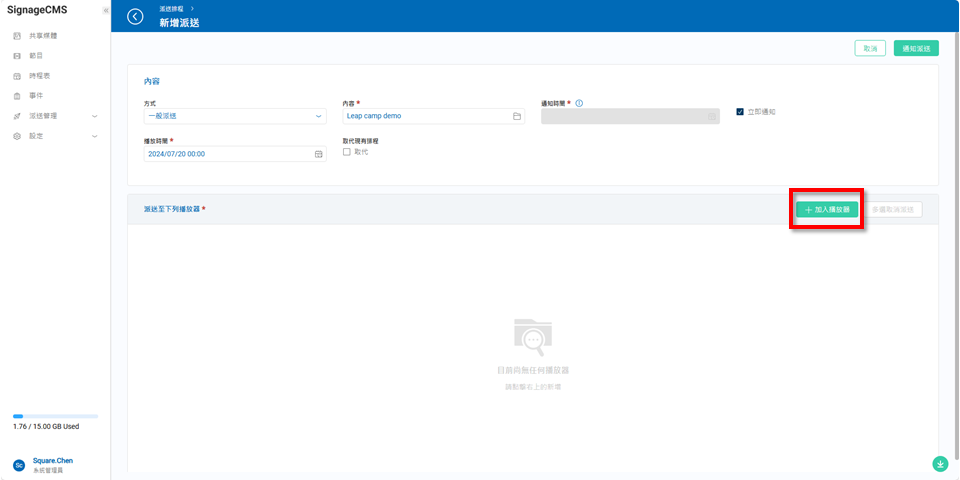Expand the 設定 menu chevron

coord(95,136)
